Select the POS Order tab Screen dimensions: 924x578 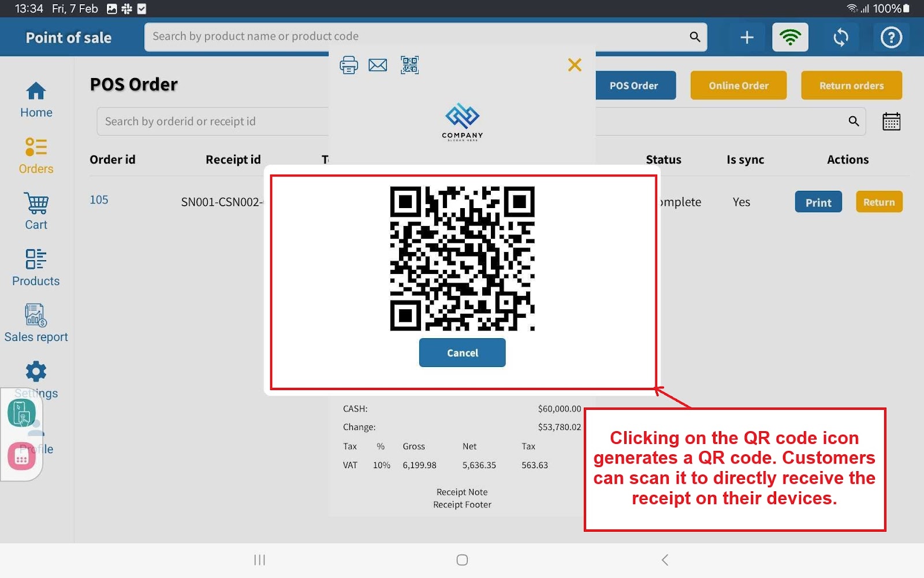point(634,86)
